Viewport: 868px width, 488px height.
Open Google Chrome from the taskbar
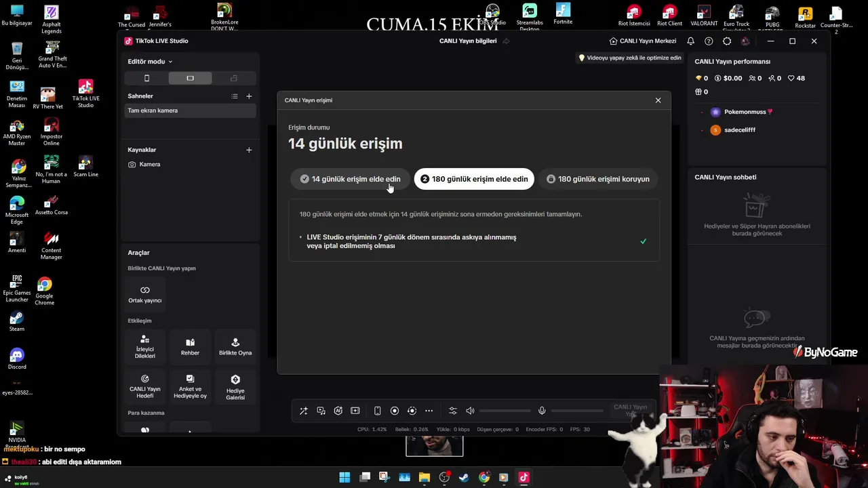(484, 477)
